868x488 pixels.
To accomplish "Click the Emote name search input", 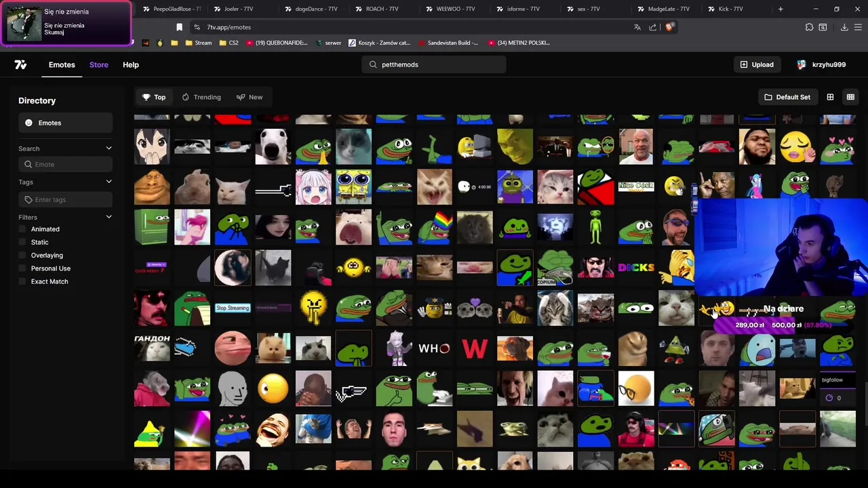I will click(65, 164).
